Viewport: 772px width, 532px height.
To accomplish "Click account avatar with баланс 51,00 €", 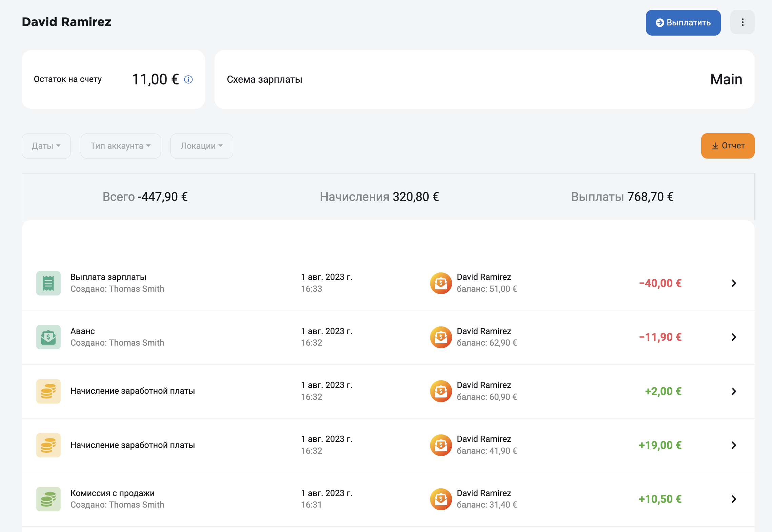I will click(441, 283).
